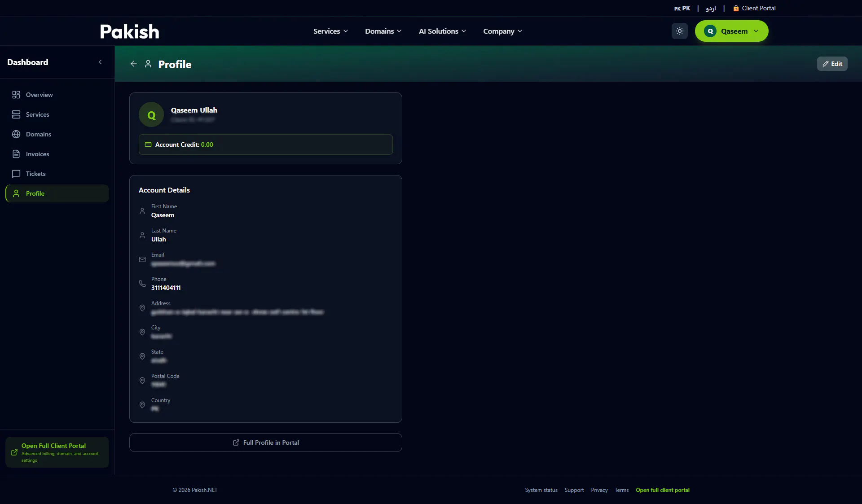The image size is (862, 504).
Task: Select the PK region option
Action: pyautogui.click(x=682, y=8)
